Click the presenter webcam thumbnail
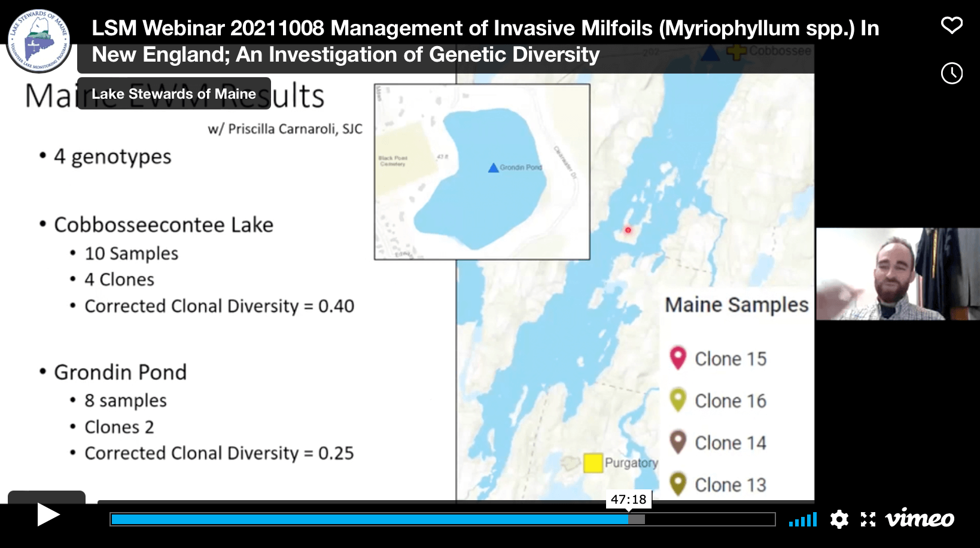The height and width of the screenshot is (548, 980). coord(898,274)
